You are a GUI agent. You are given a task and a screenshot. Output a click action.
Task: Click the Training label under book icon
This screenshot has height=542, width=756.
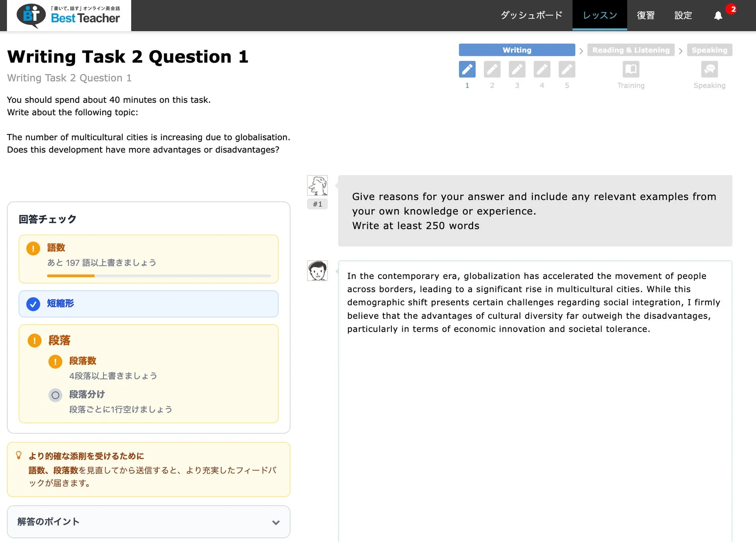(631, 86)
